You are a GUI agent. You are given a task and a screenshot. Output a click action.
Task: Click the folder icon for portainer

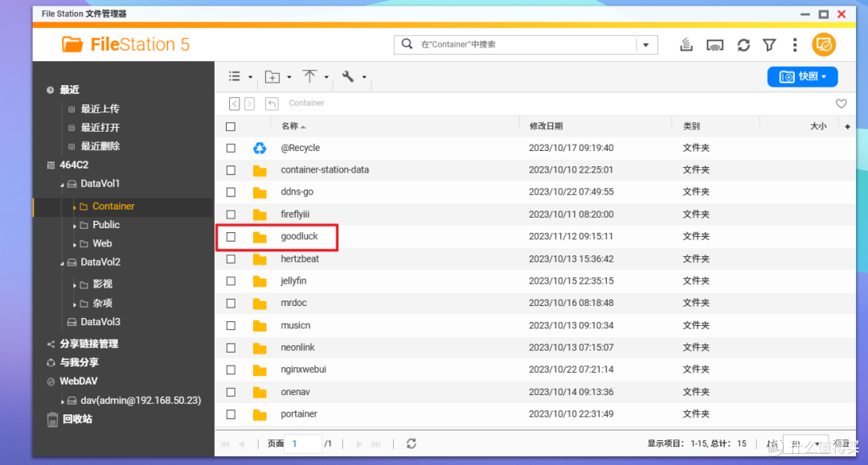click(x=260, y=414)
